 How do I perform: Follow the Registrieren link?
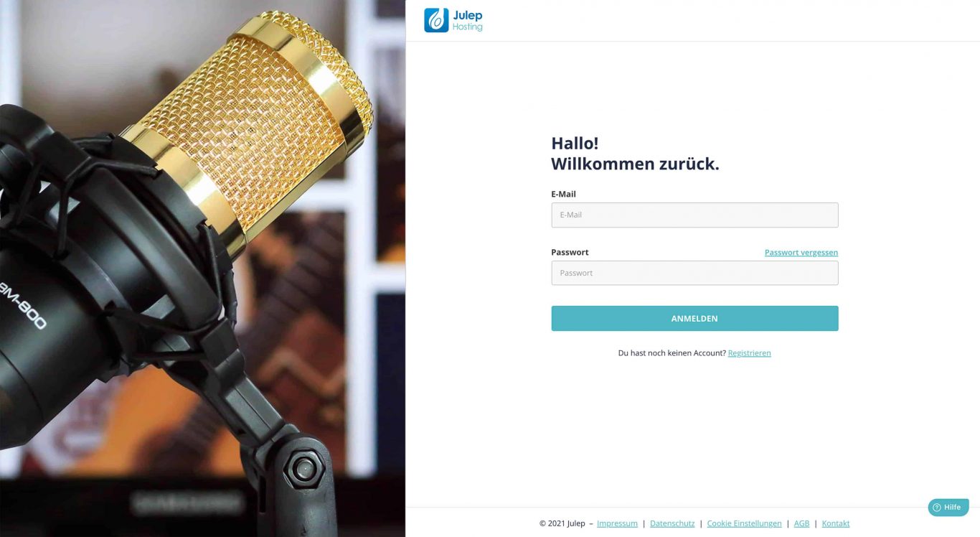click(750, 353)
